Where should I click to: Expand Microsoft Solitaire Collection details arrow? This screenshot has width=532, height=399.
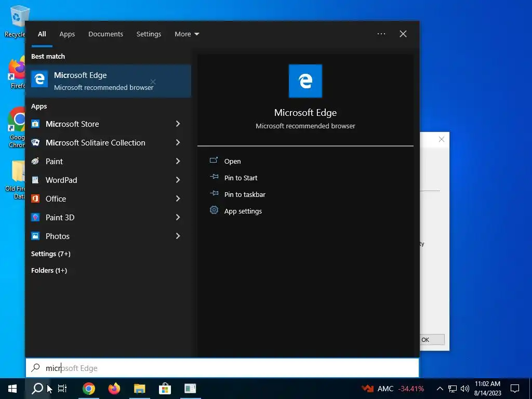tap(178, 142)
